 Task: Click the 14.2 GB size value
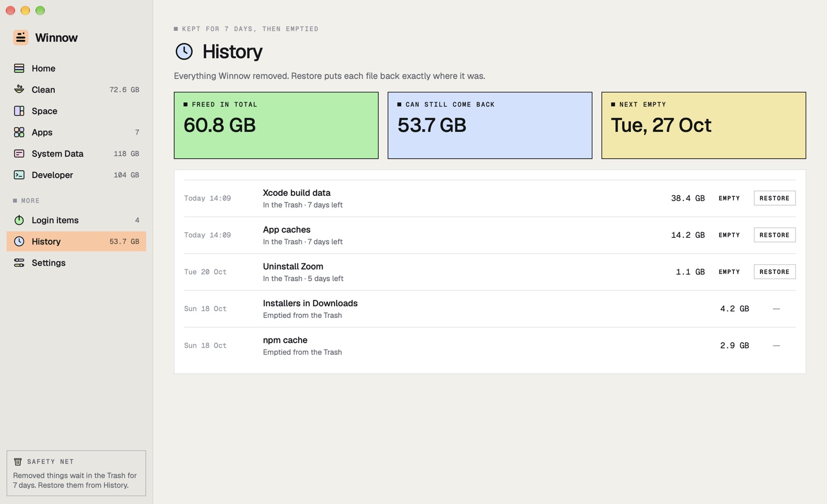click(687, 235)
